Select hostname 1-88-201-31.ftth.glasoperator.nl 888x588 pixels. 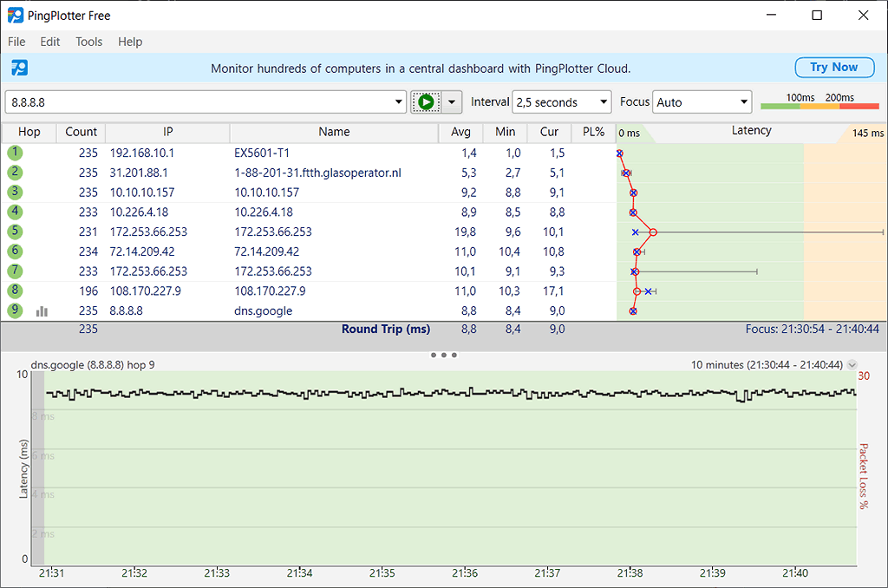coord(317,173)
